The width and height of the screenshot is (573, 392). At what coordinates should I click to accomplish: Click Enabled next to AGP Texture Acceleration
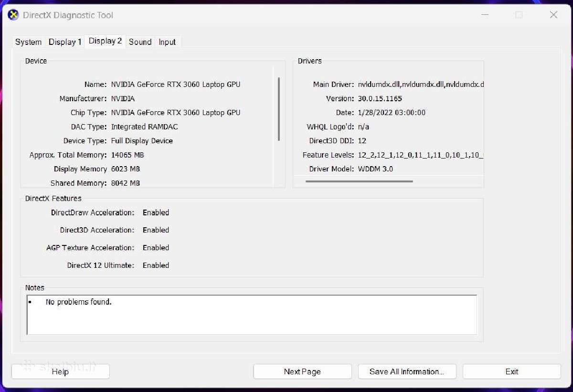point(156,248)
